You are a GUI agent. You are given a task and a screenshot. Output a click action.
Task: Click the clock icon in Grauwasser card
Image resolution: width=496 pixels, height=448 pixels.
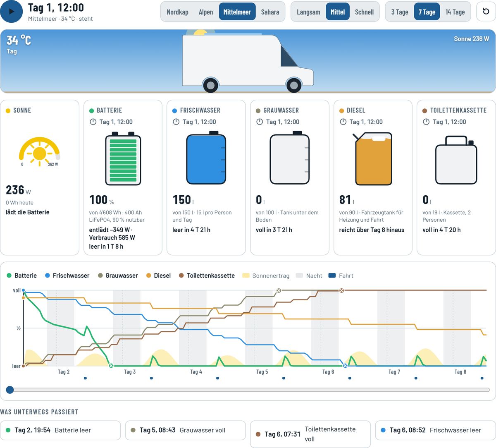[x=260, y=122]
